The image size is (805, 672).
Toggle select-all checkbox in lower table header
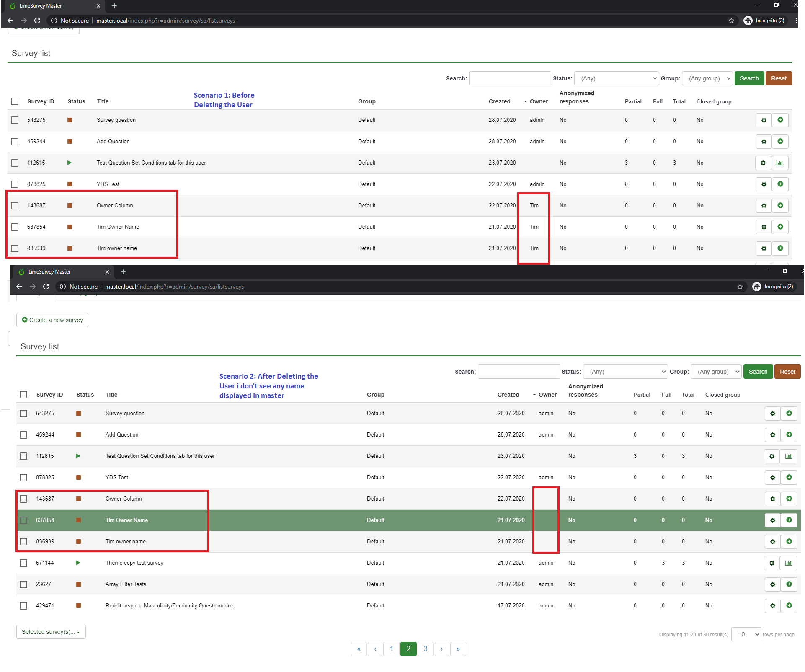23,395
